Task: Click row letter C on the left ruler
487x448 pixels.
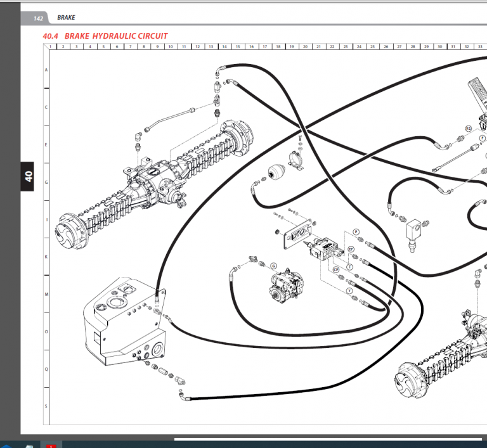Action: point(46,108)
